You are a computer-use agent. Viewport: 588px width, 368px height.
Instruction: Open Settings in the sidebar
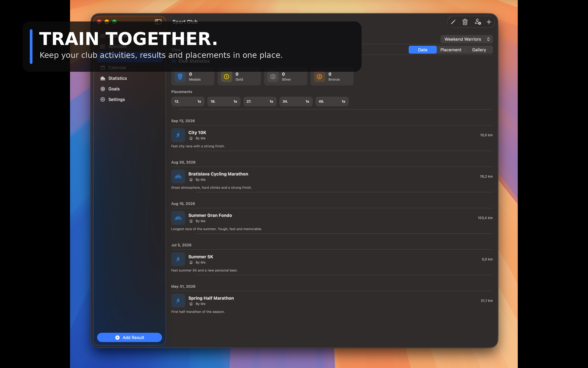coord(129,99)
